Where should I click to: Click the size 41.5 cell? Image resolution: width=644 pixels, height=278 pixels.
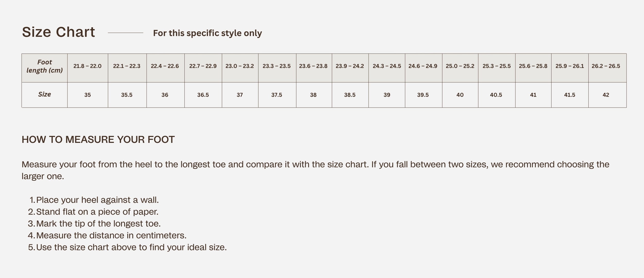coord(570,95)
